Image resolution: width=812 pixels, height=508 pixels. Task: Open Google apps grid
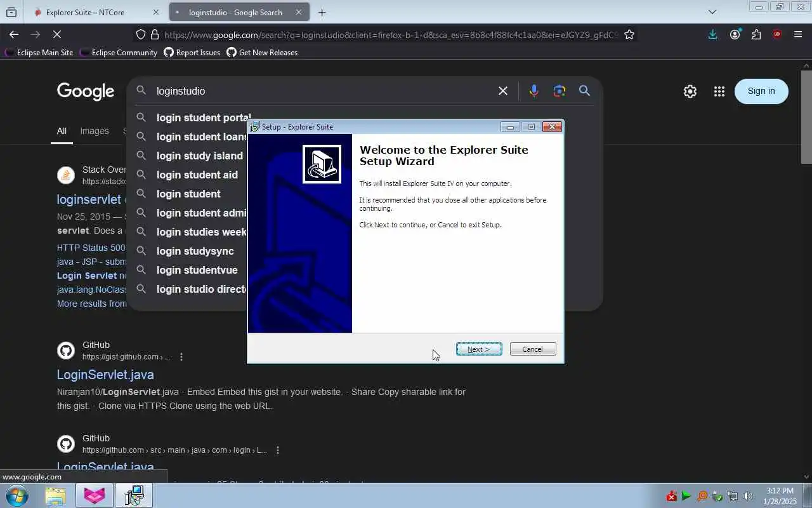(719, 91)
